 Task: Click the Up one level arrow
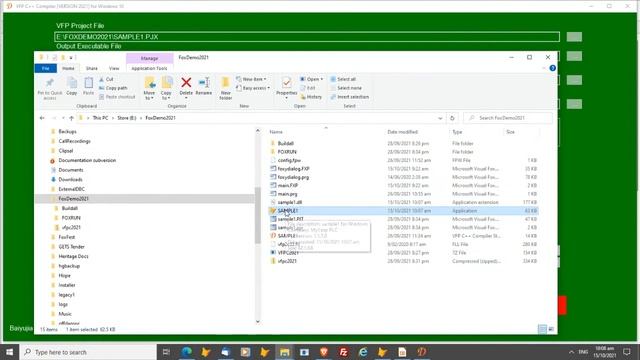(71, 118)
